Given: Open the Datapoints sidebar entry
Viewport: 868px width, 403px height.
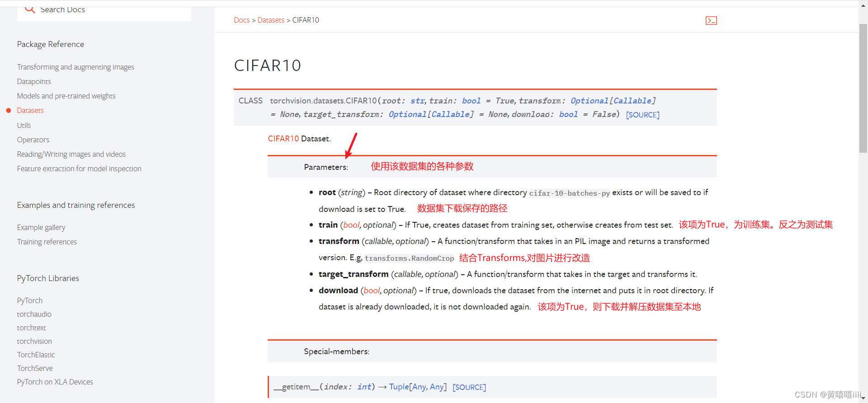Looking at the screenshot, I should 34,81.
